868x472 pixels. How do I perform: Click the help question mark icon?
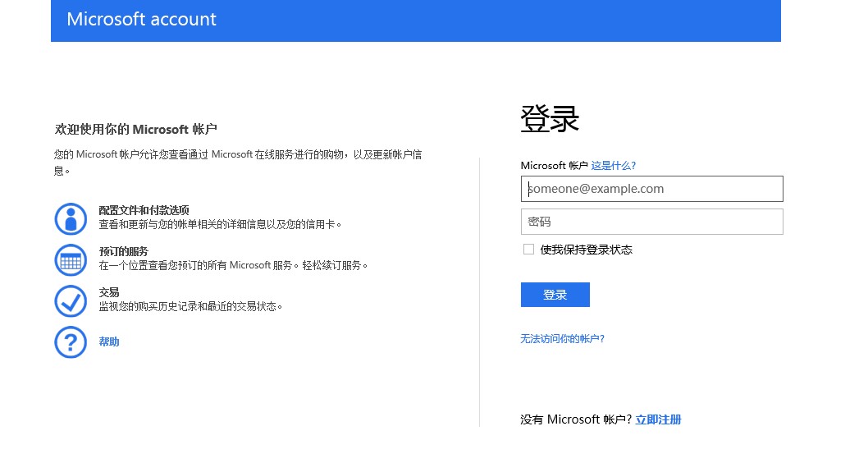pos(71,342)
